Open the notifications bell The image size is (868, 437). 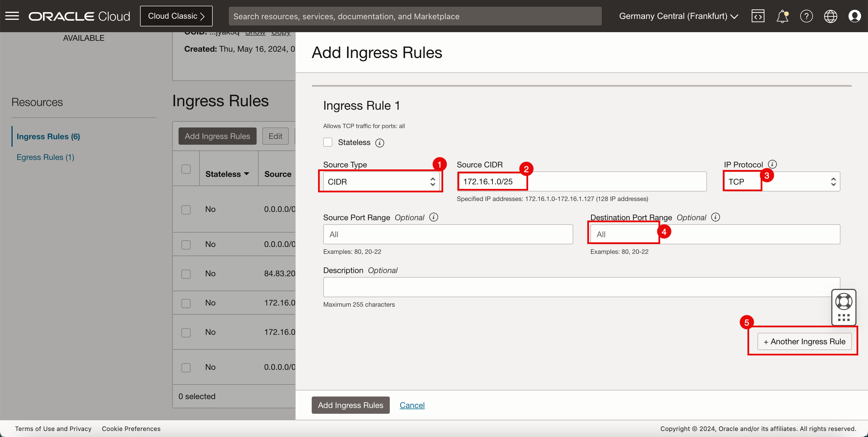(782, 16)
